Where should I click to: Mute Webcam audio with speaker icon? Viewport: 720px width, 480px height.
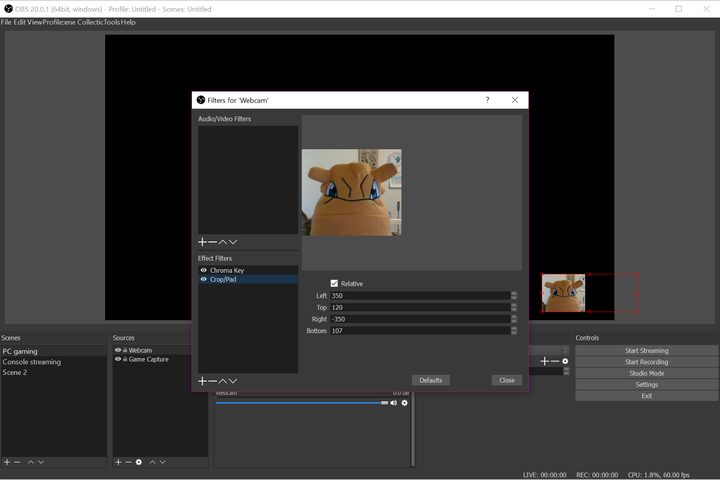coord(394,403)
